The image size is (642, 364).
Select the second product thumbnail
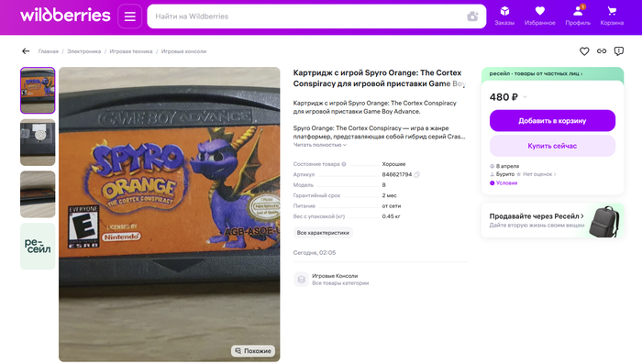point(38,142)
